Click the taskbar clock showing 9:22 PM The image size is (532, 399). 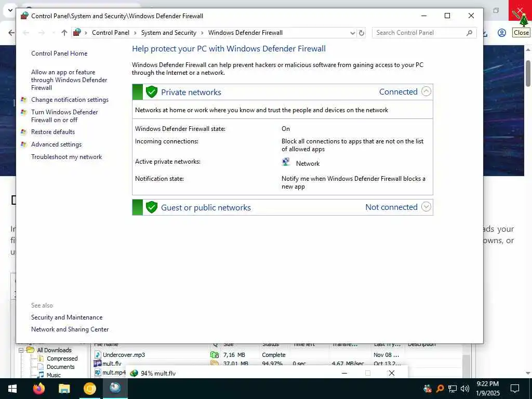(487, 389)
